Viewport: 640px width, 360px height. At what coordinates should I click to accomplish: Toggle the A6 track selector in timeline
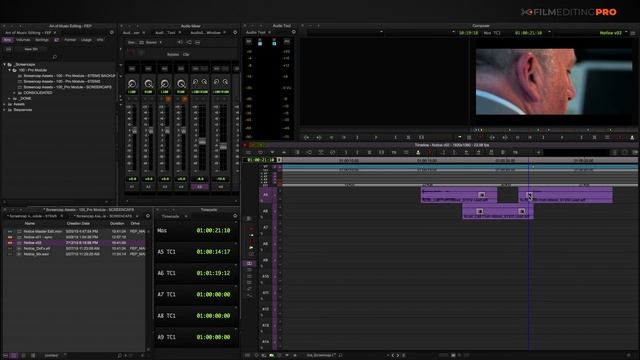[266, 211]
